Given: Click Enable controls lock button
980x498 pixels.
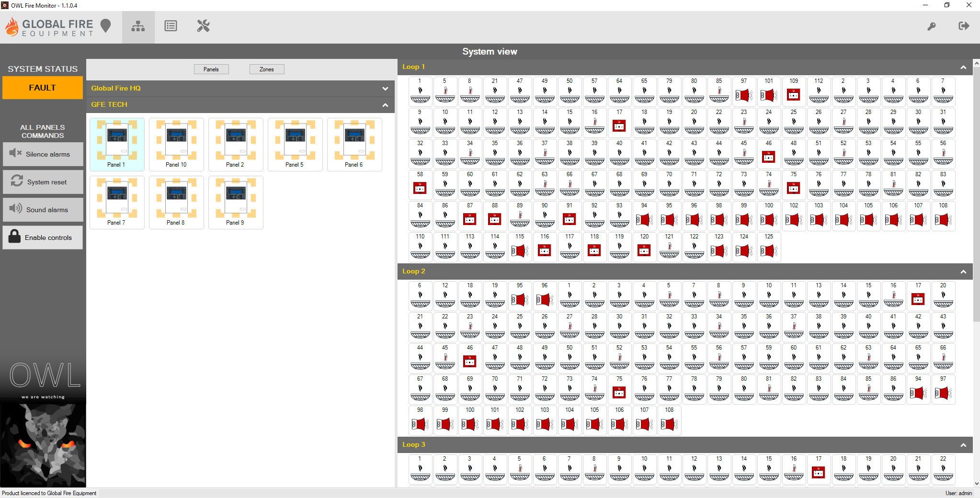Looking at the screenshot, I should click(43, 238).
